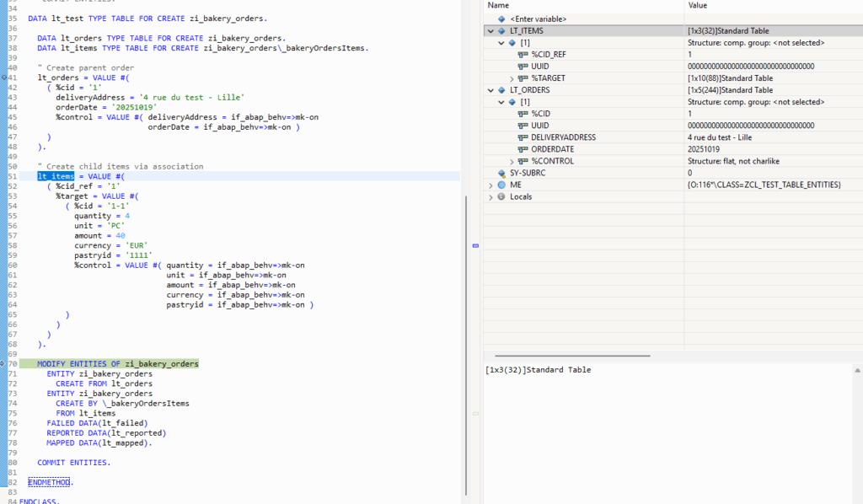Click the ENDMETHOD keyword on line 82
The height and width of the screenshot is (504, 863).
[50, 482]
